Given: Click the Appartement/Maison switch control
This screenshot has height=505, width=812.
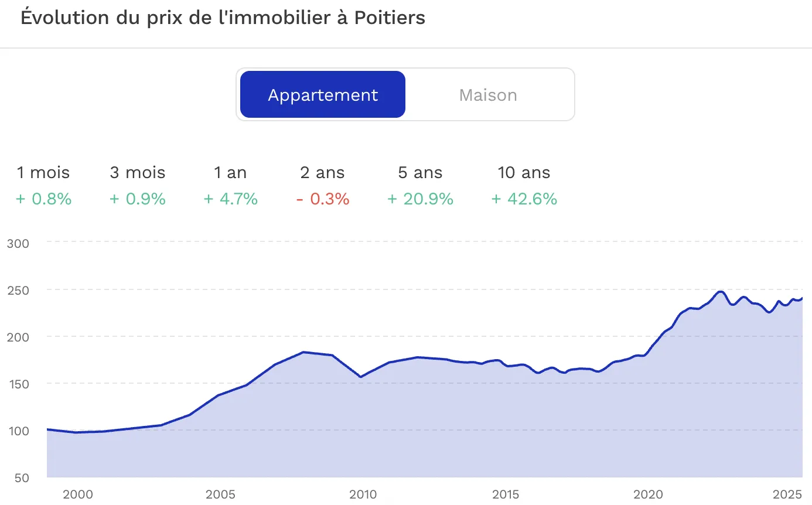Looking at the screenshot, I should (405, 94).
